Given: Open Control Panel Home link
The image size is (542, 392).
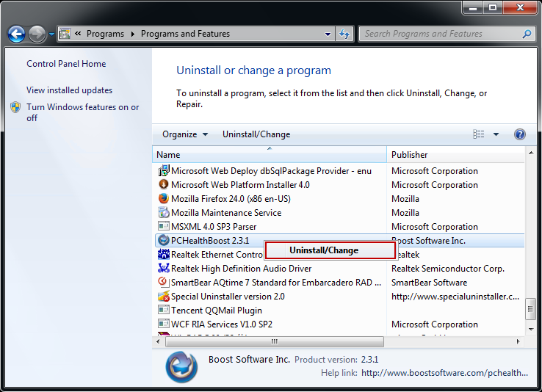Looking at the screenshot, I should (66, 64).
